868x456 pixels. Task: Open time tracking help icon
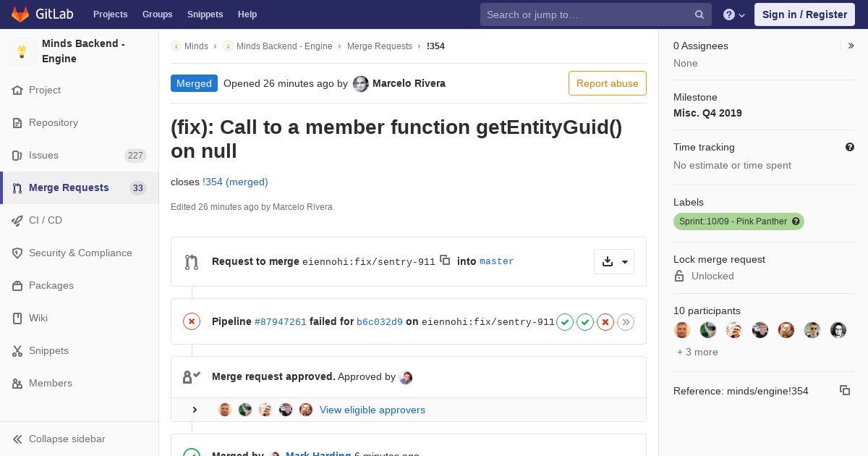pos(850,147)
